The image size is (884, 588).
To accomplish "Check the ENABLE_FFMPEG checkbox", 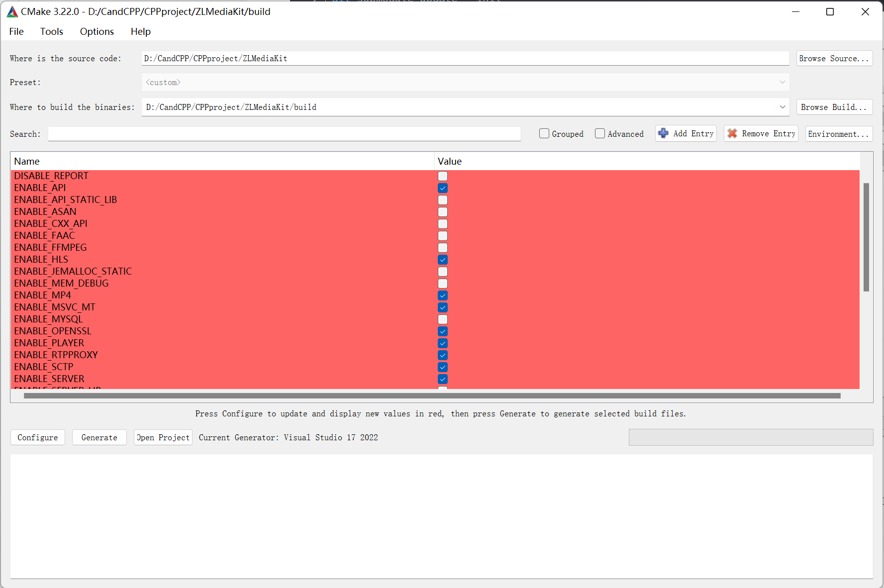I will pyautogui.click(x=443, y=248).
